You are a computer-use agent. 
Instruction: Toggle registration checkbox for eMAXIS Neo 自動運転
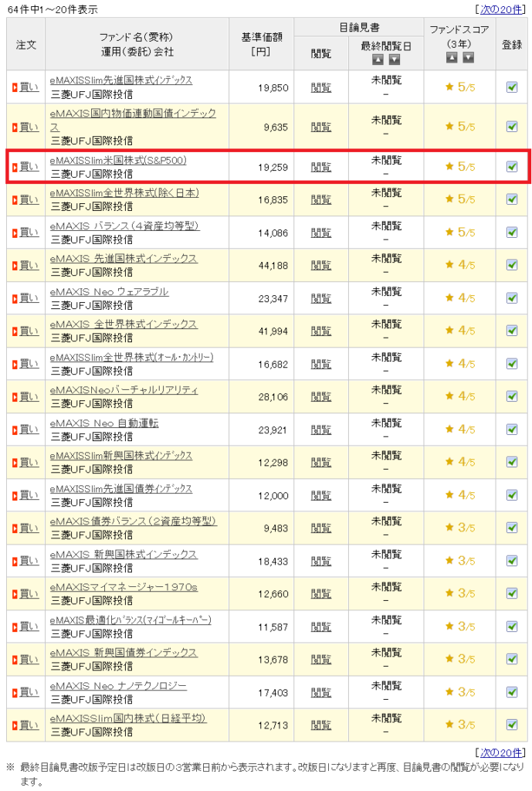[x=512, y=429]
